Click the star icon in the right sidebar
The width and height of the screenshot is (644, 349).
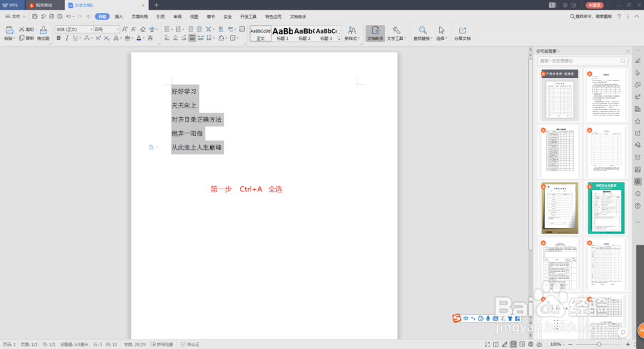click(638, 121)
